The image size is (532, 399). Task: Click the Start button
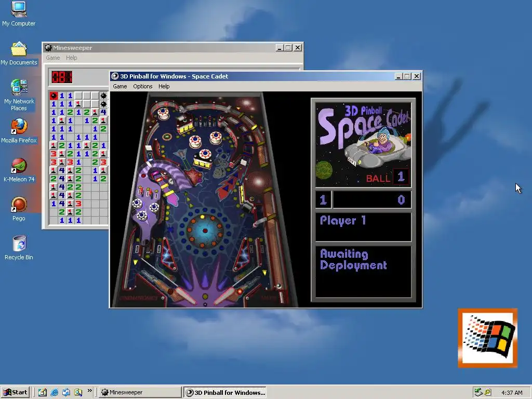click(15, 392)
